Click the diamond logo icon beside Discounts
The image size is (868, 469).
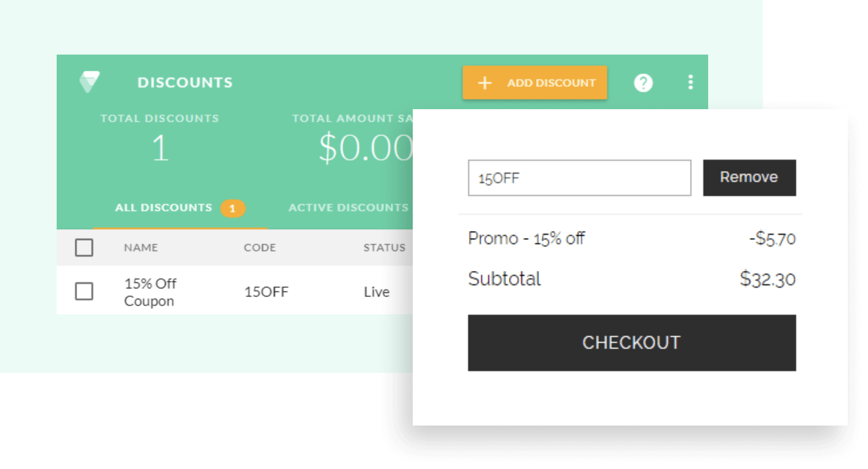coord(89,82)
